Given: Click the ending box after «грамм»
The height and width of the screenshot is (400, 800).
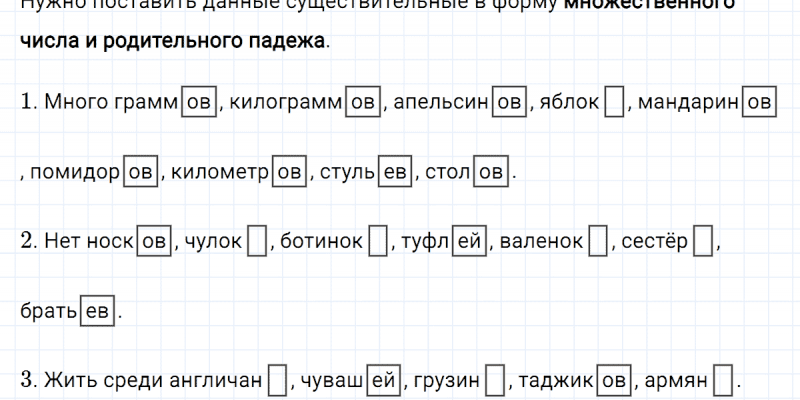Looking at the screenshot, I should [198, 102].
